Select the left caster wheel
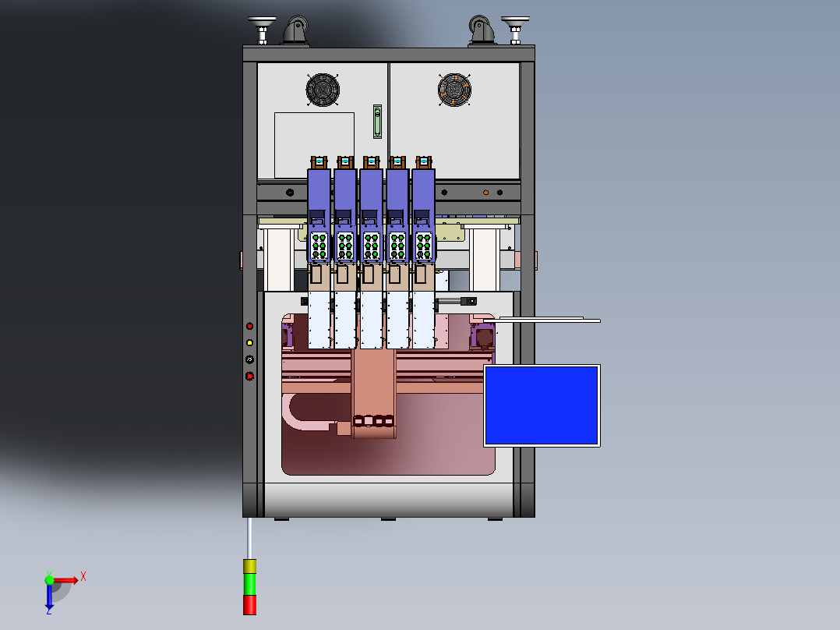This screenshot has height=630, width=840. point(296,30)
